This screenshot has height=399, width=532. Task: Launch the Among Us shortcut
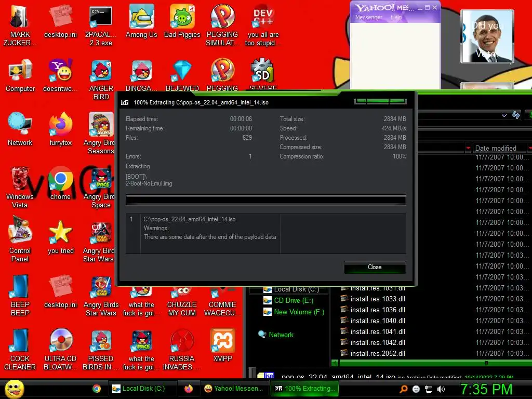click(x=141, y=21)
